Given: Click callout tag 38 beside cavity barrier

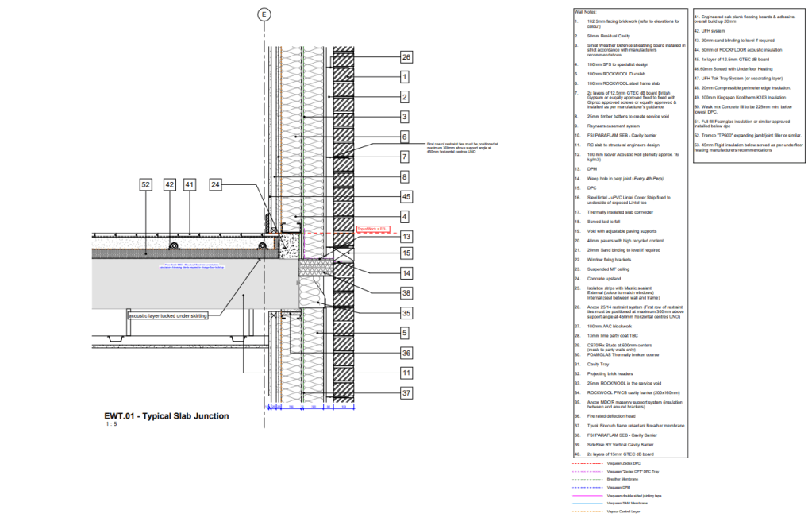Looking at the screenshot, I should (406, 293).
